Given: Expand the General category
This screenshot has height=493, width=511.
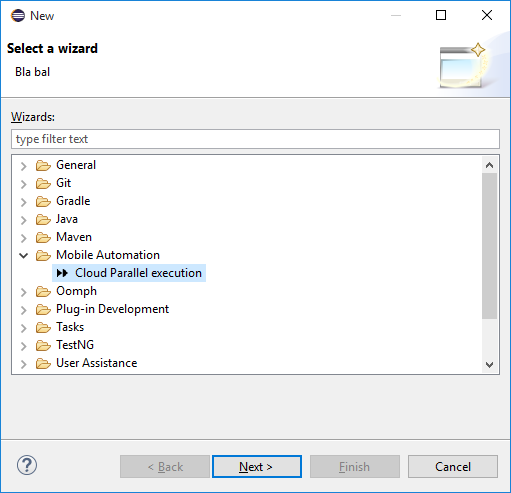Looking at the screenshot, I should click(x=23, y=166).
